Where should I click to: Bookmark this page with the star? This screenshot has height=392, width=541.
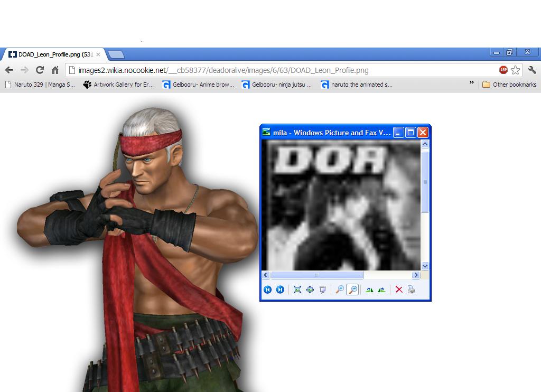(x=515, y=70)
